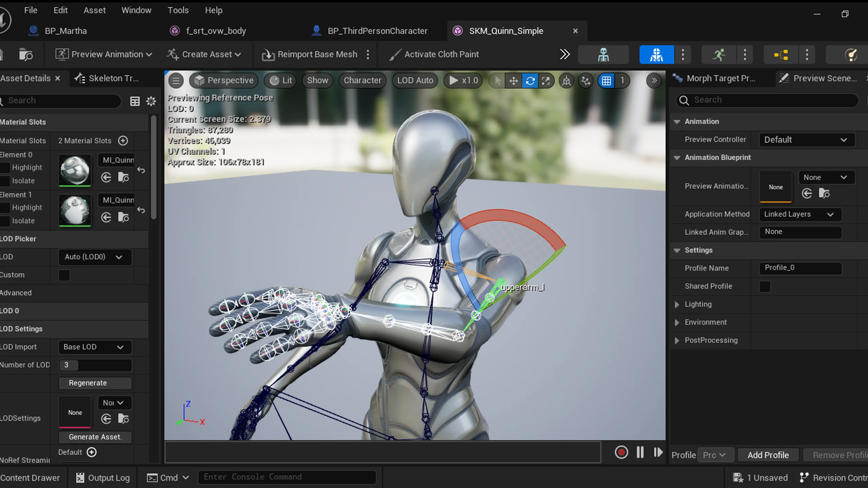Open the Animation Blueprint mode icon

[x=781, y=55]
